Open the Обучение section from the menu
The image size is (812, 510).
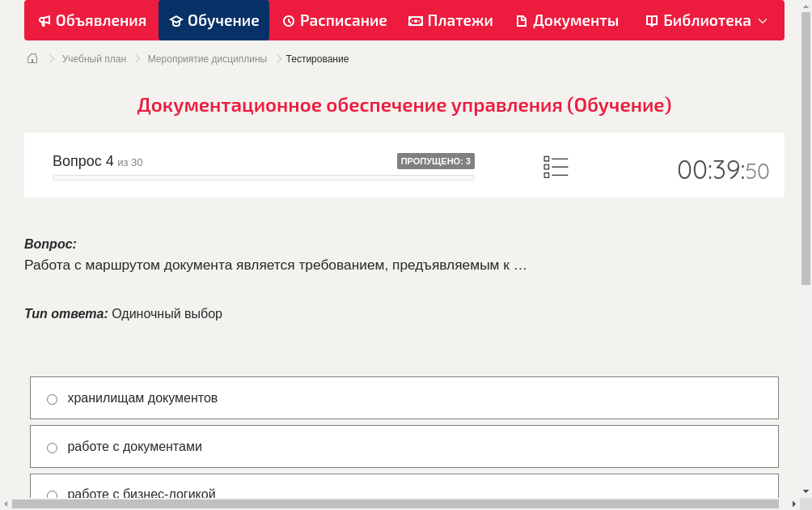[x=214, y=20]
